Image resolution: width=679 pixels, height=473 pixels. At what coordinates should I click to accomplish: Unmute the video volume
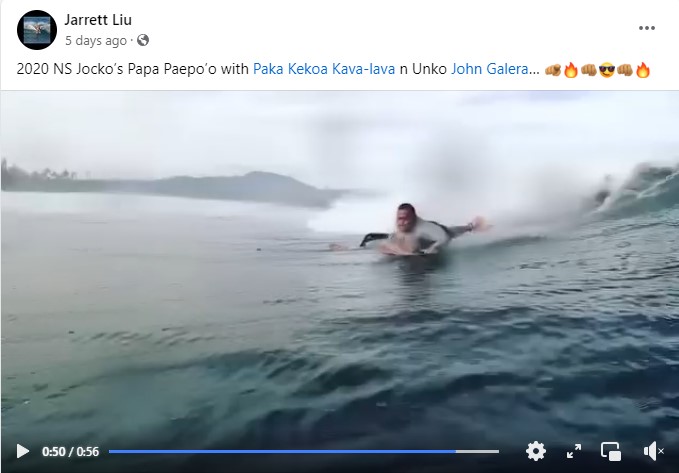pyautogui.click(x=653, y=451)
